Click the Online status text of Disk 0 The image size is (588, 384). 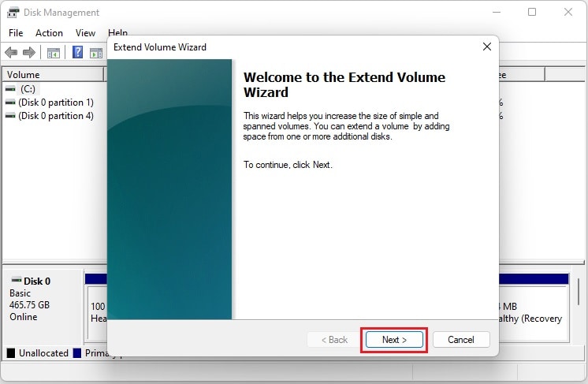pos(23,317)
